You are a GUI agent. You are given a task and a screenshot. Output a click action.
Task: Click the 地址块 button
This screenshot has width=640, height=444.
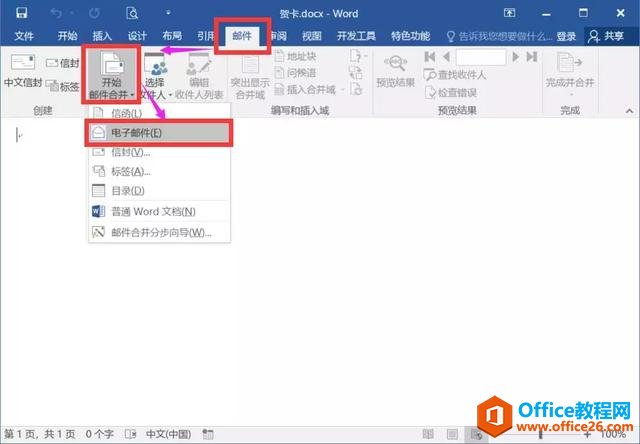(296, 56)
